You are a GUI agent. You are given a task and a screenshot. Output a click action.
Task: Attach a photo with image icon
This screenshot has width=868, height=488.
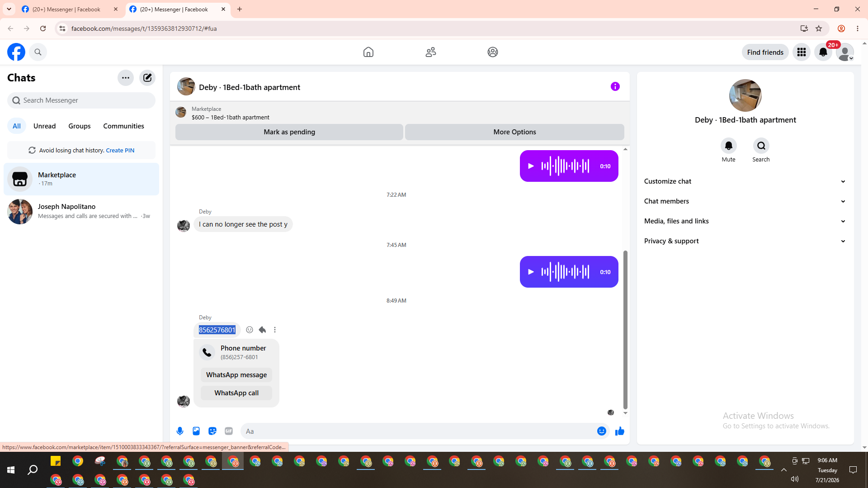(x=196, y=431)
